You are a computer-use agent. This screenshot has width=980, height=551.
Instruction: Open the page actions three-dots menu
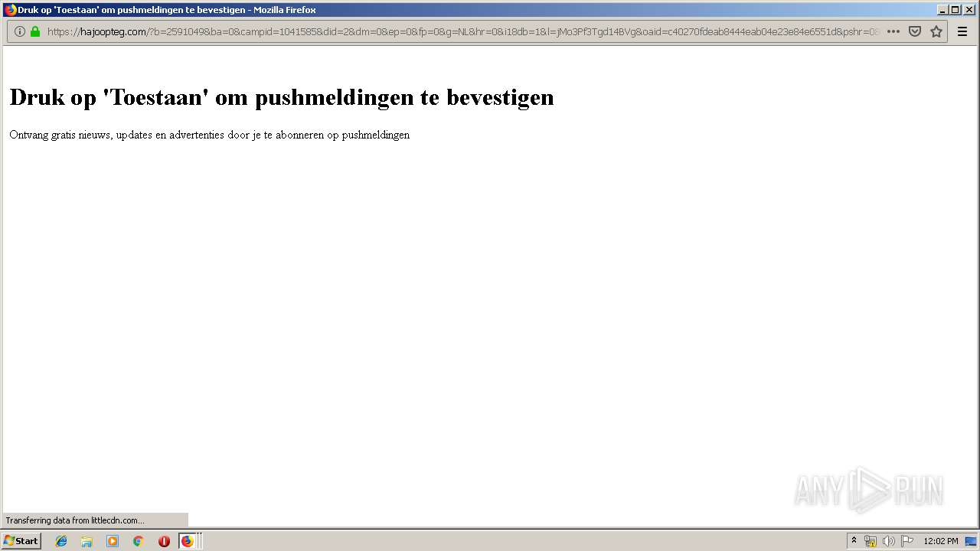(x=893, y=31)
